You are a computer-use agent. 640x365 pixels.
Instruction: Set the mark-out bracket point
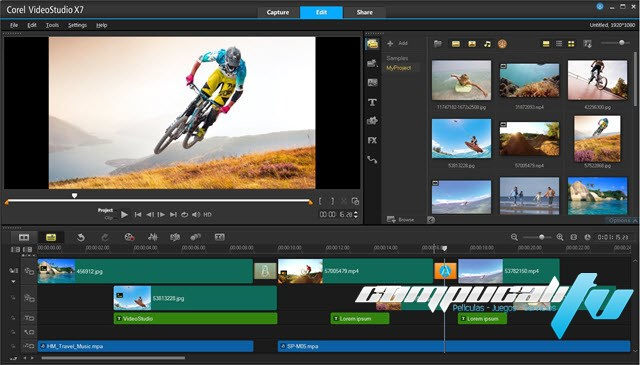[332, 201]
